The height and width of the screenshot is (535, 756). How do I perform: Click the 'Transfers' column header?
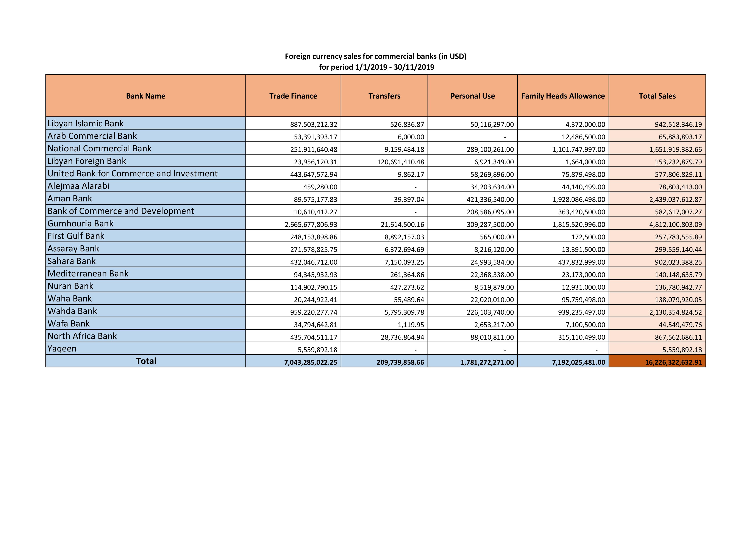click(x=384, y=96)
